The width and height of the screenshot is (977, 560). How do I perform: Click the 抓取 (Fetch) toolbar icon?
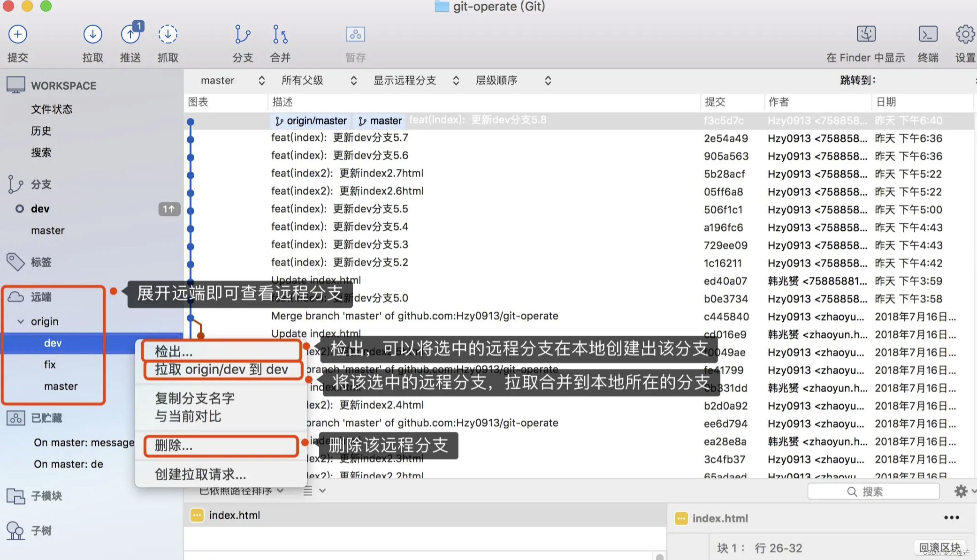point(168,34)
